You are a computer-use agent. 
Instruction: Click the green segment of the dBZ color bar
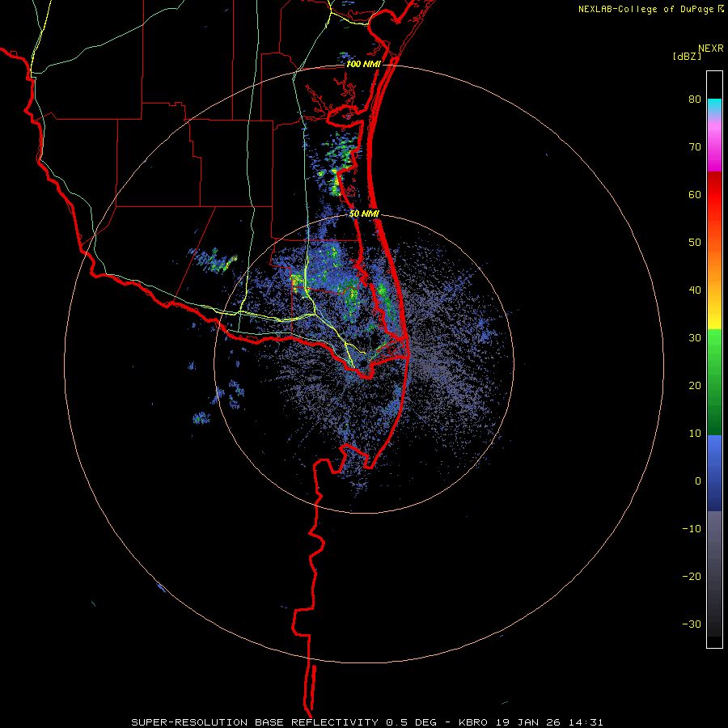[714, 382]
